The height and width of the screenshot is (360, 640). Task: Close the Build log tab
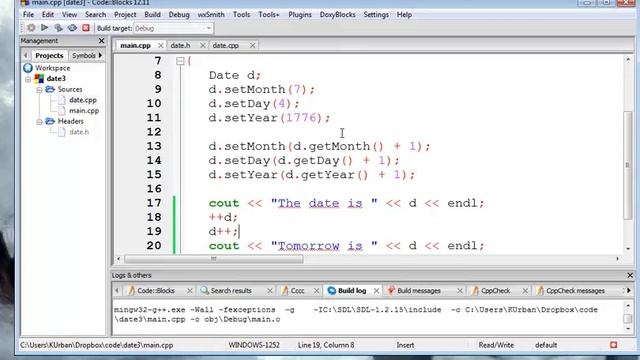tap(376, 291)
